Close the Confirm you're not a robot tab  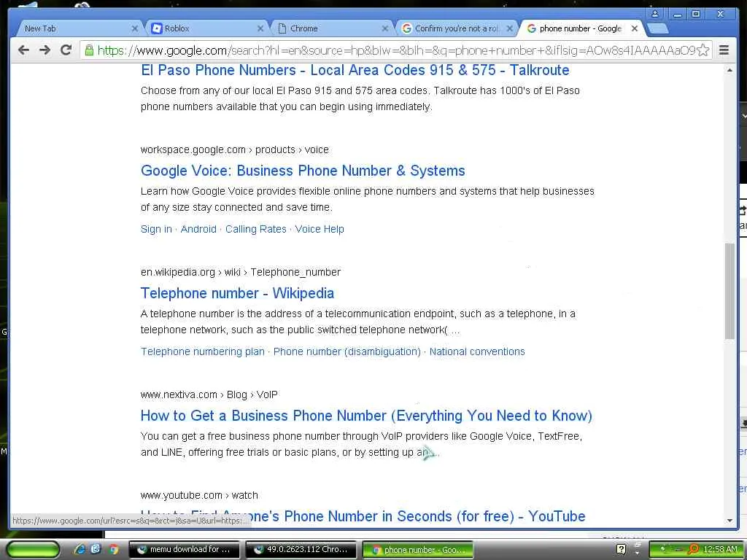[510, 28]
